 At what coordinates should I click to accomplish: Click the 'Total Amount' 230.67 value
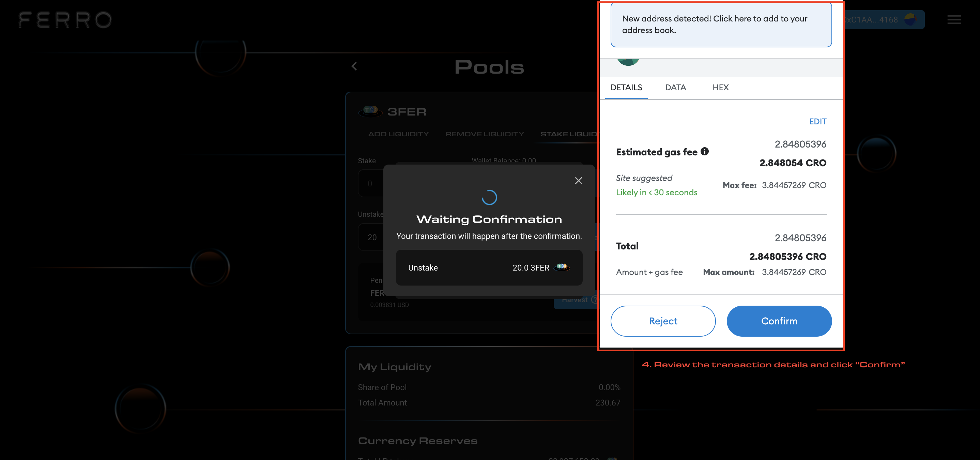608,402
